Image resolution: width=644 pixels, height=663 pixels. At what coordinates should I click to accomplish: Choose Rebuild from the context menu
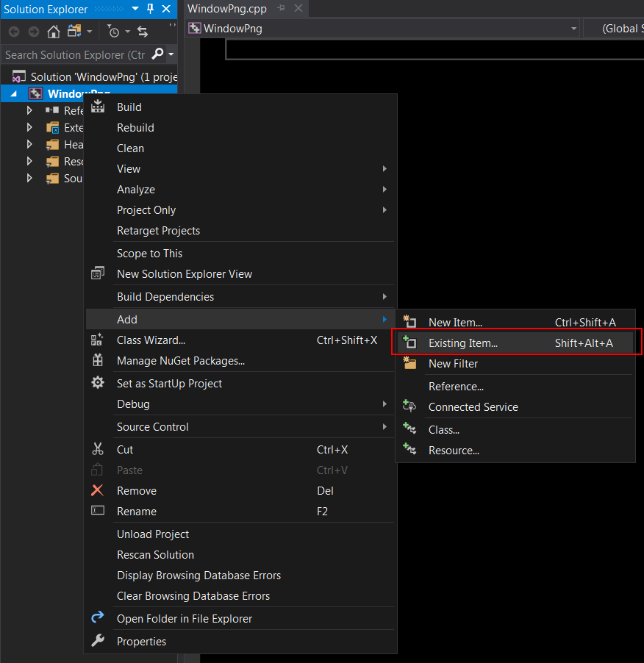pyautogui.click(x=240, y=128)
